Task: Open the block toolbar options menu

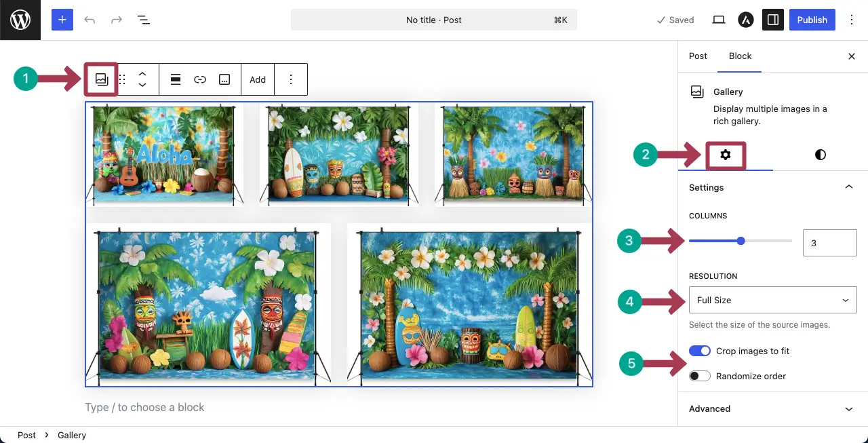Action: 291,79
